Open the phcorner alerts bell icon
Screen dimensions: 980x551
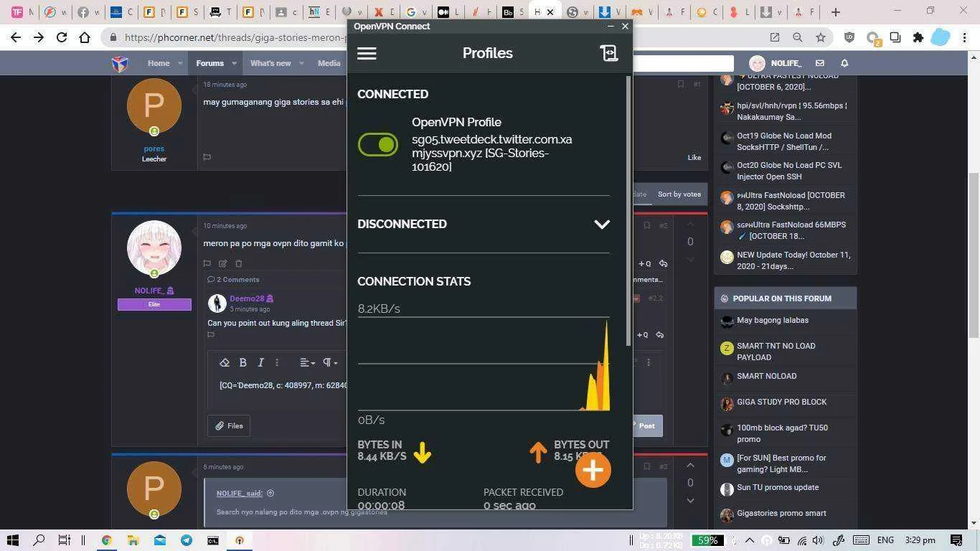click(x=844, y=63)
